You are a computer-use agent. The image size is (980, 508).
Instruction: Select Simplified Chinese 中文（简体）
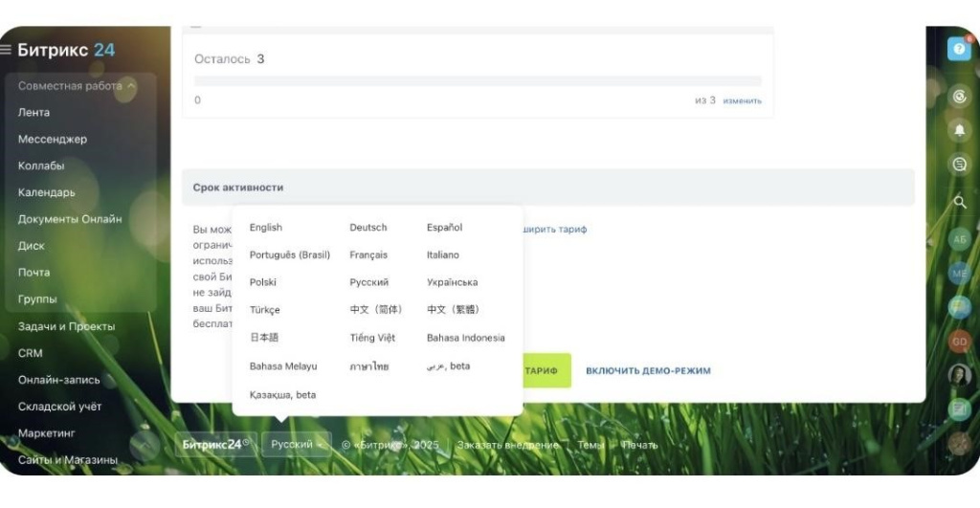pyautogui.click(x=375, y=309)
